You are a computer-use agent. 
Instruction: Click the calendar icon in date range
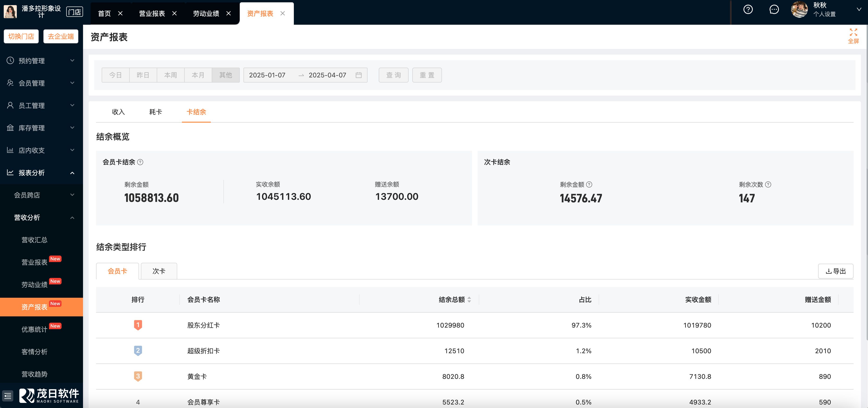tap(358, 75)
